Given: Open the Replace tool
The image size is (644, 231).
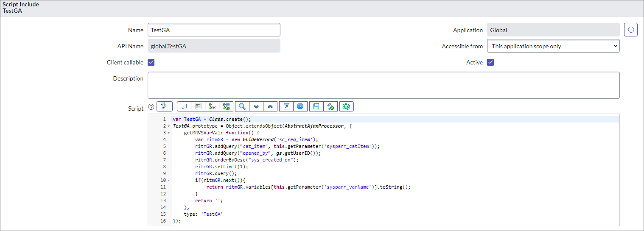Looking at the screenshot, I should pos(212,106).
